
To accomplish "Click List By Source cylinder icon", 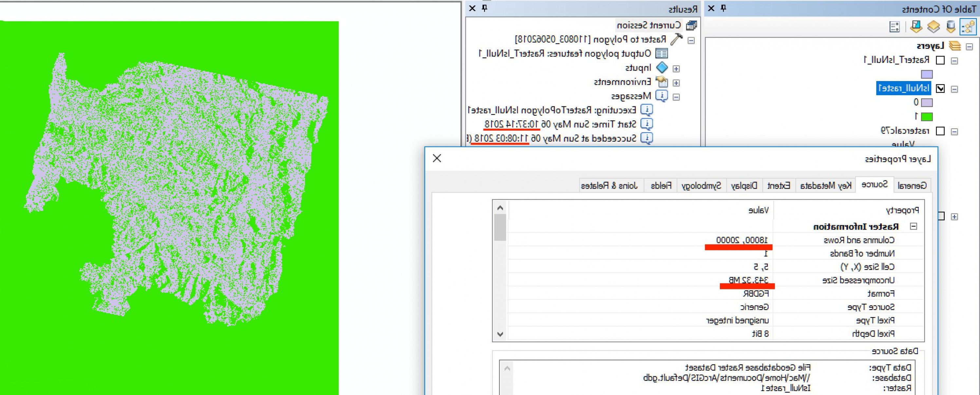I will (x=951, y=27).
